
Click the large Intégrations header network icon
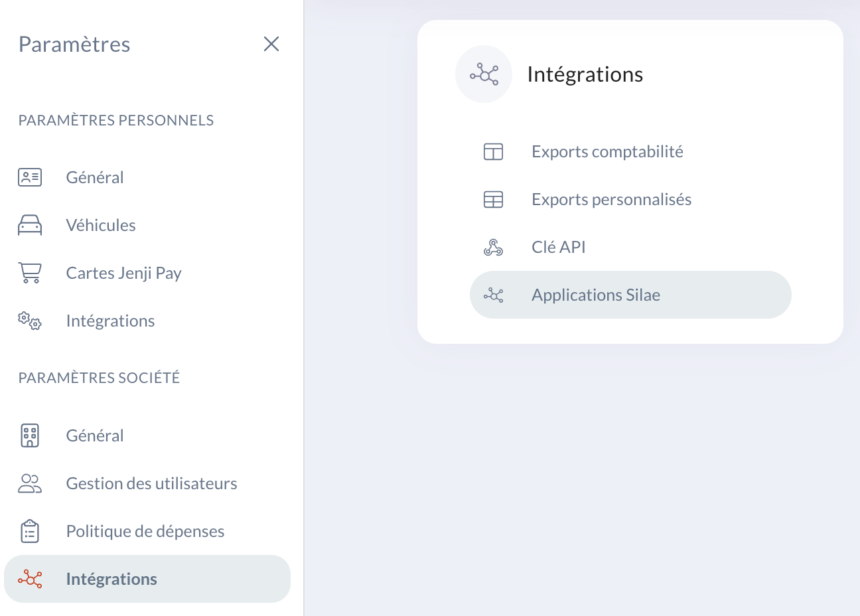point(484,74)
